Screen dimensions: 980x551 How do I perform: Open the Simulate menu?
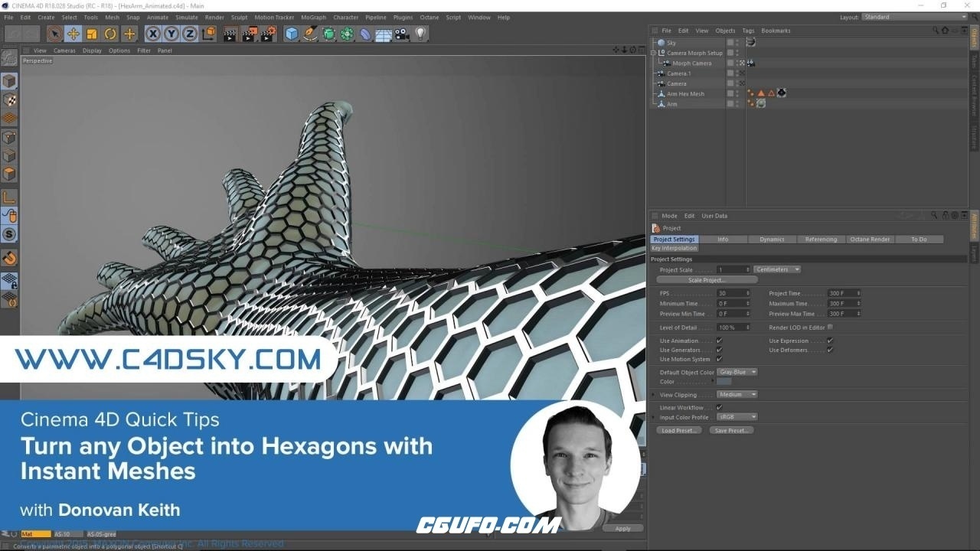click(x=186, y=17)
